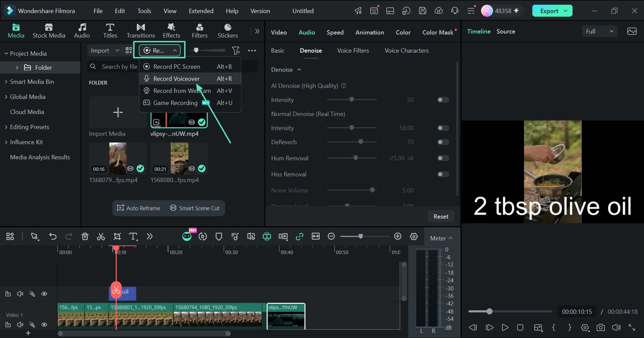Expand Editing Presets tree item
This screenshot has height=338, width=644.
[6, 127]
